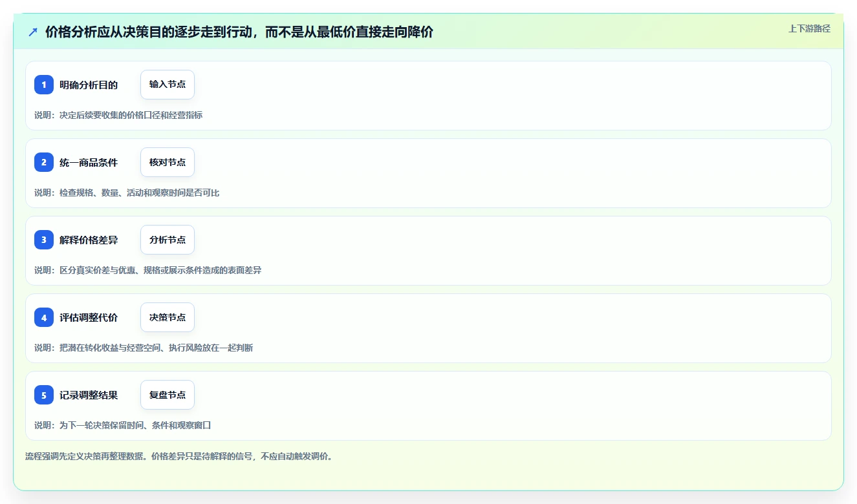Select the step title 解释价格差异
This screenshot has width=857, height=504.
click(x=89, y=240)
